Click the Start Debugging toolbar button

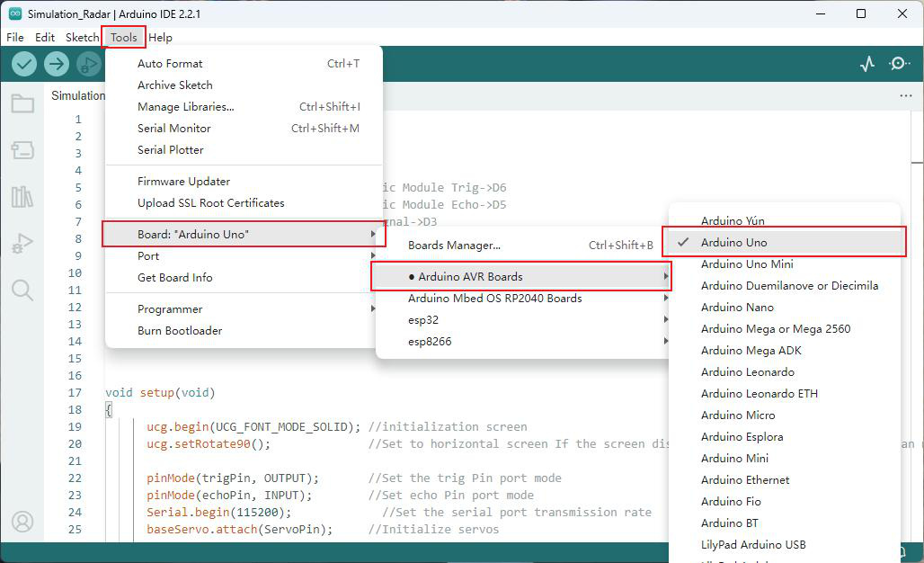pyautogui.click(x=89, y=64)
